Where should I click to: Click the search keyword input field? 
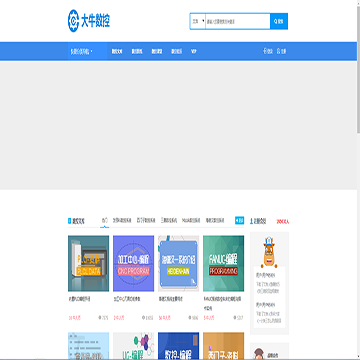pyautogui.click(x=238, y=21)
